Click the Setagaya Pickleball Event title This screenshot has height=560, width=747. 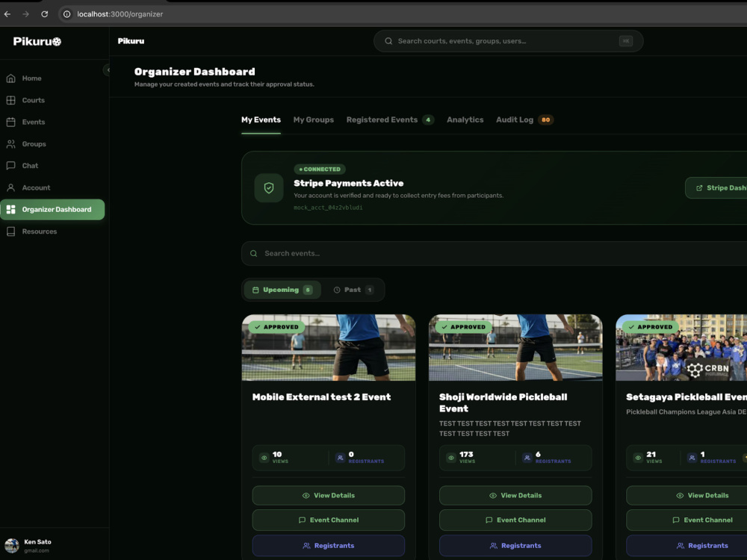pyautogui.click(x=686, y=397)
